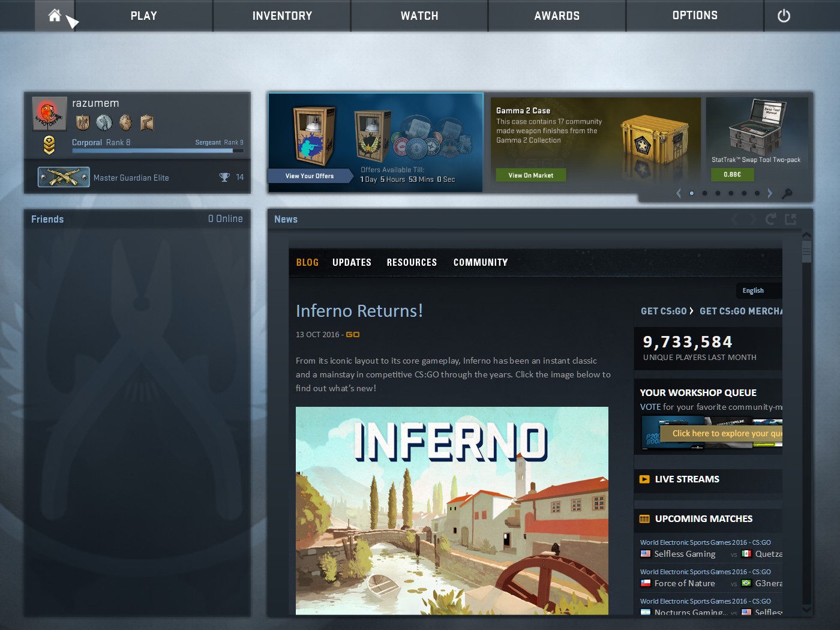Open the Inferno Returns! blog post title

(x=359, y=311)
